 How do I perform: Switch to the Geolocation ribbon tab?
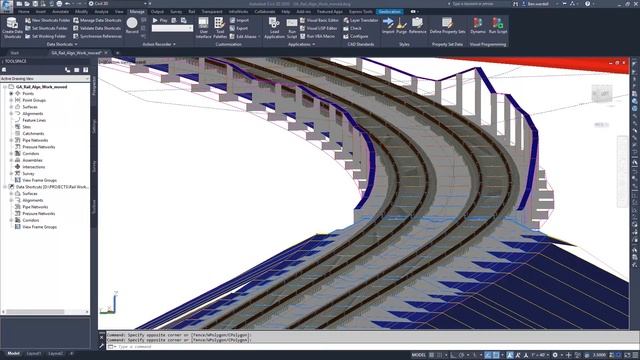[390, 11]
